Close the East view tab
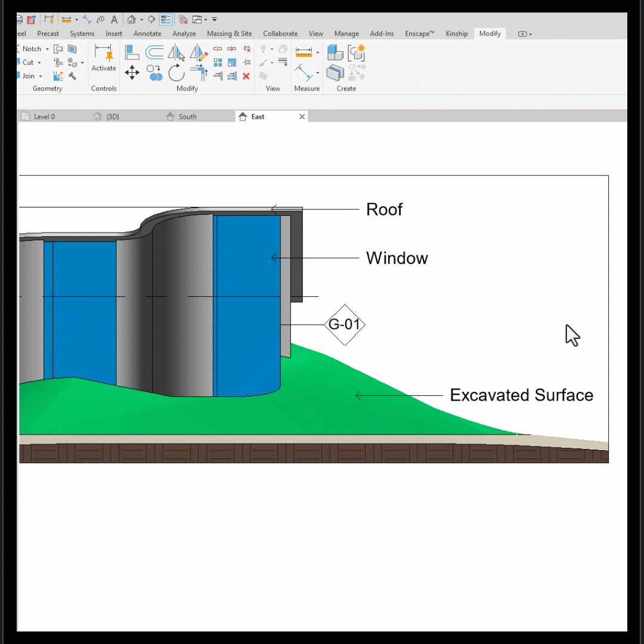 point(302,117)
